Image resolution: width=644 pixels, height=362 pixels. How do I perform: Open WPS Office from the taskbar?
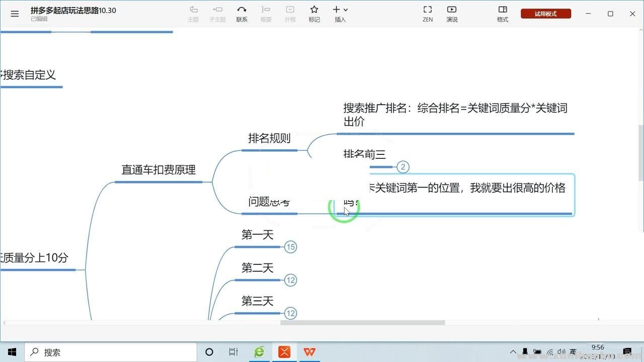pyautogui.click(x=309, y=352)
